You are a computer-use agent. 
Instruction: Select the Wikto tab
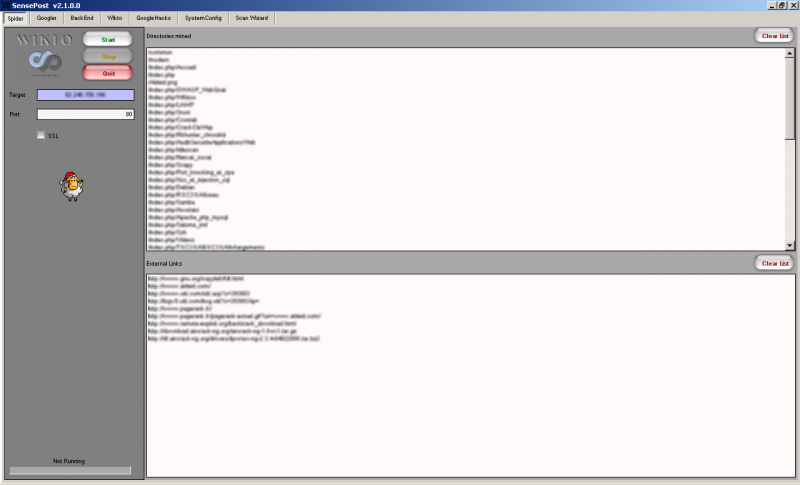[x=115, y=18]
